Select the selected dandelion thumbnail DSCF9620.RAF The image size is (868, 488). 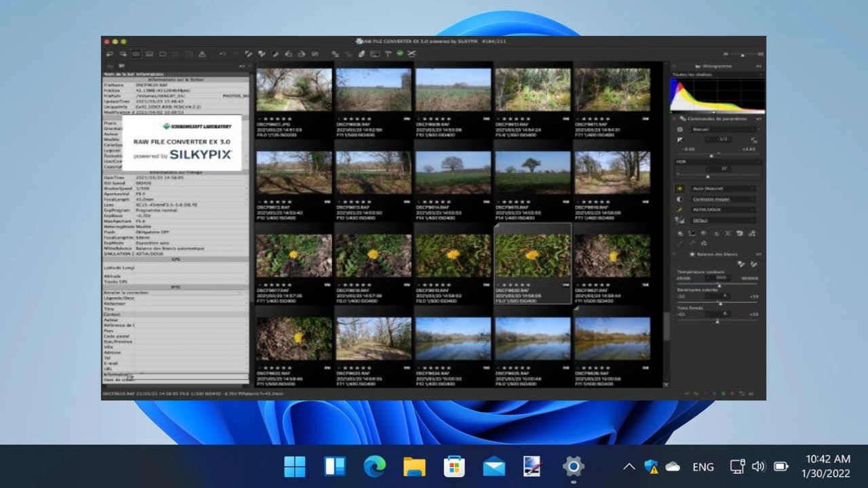point(532,256)
